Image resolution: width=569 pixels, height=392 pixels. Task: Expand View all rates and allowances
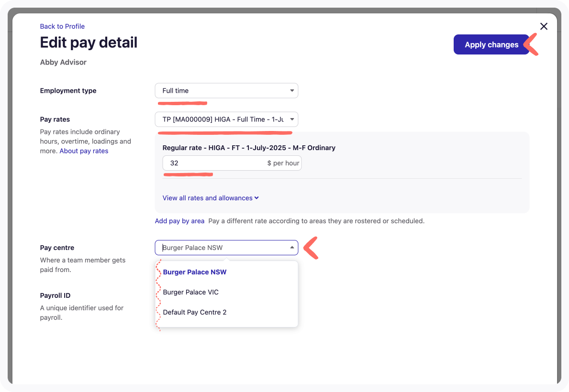coord(207,198)
